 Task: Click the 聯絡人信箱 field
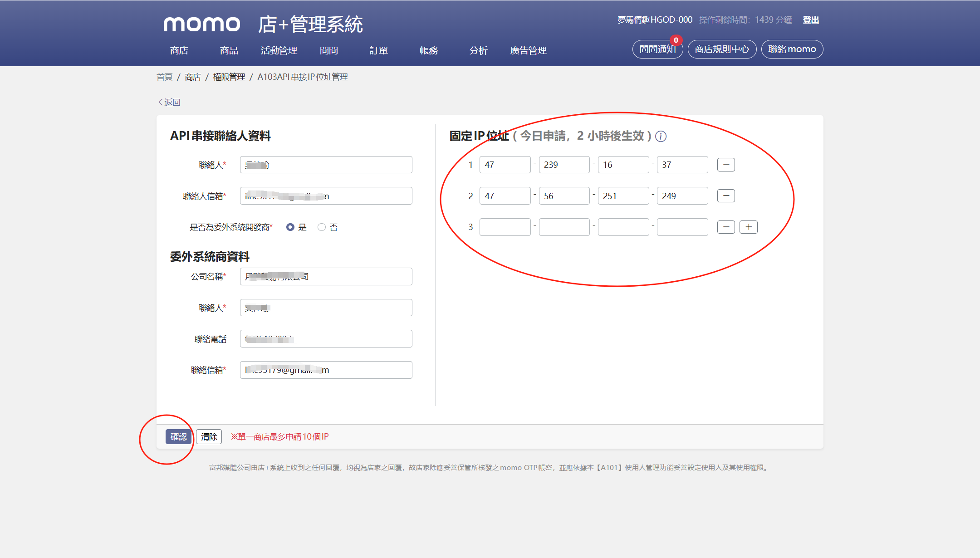click(x=326, y=196)
